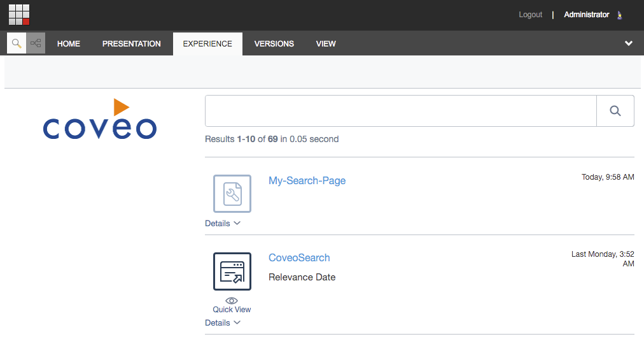
Task: Switch to the content tree view icon
Action: (36, 43)
